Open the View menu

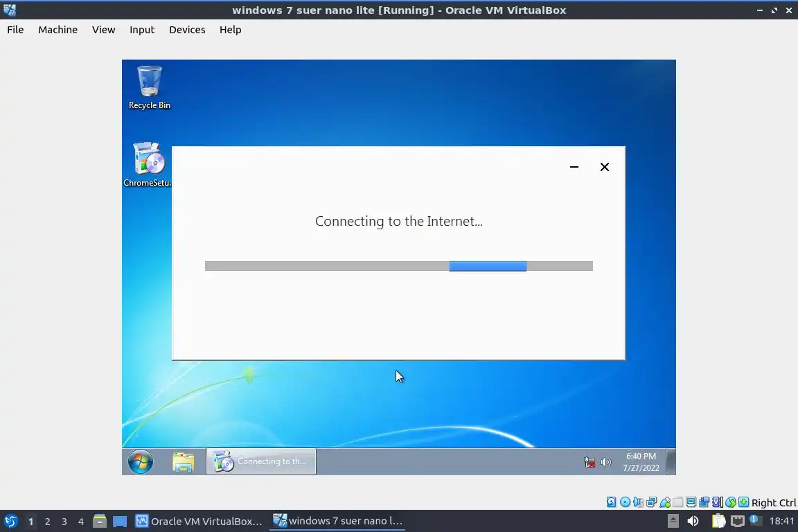pos(103,30)
